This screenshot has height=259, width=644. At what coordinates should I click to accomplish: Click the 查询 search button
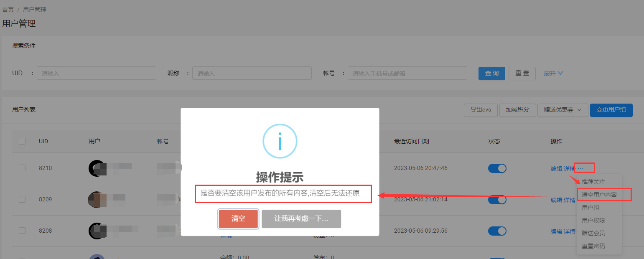tap(492, 73)
